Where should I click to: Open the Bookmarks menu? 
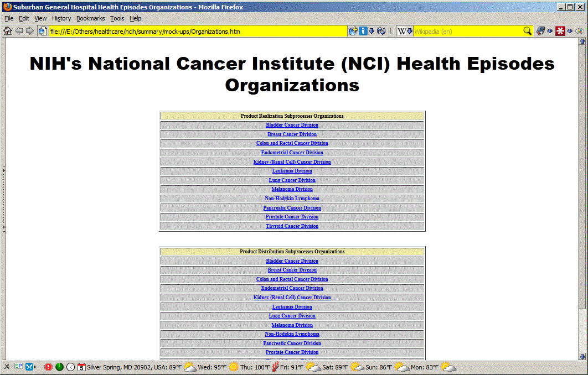91,18
